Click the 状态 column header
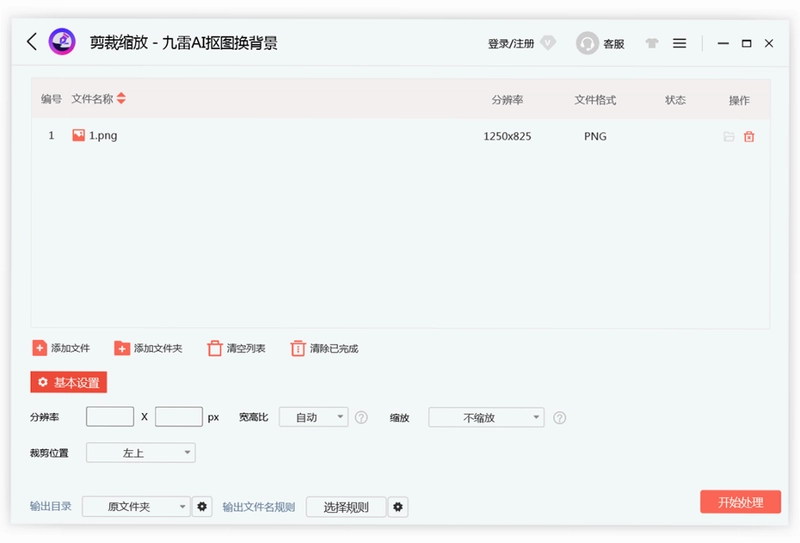Screen dimensions: 800x543 pos(675,100)
